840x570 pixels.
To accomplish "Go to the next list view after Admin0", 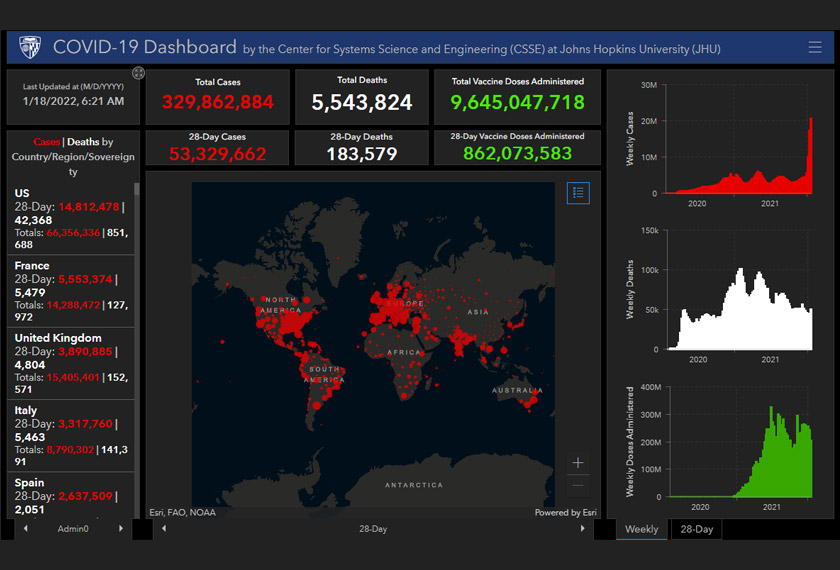I will coord(123,529).
